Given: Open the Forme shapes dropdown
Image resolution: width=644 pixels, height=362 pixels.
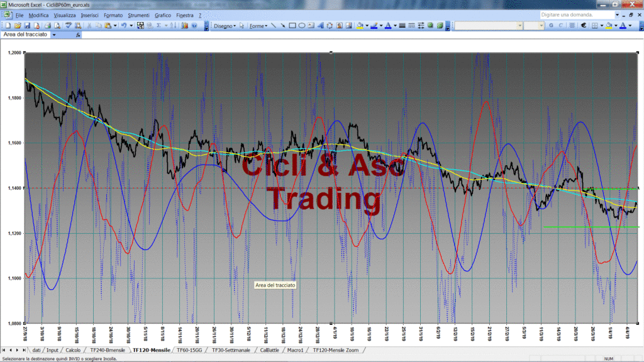Looking at the screenshot, I should click(x=258, y=26).
